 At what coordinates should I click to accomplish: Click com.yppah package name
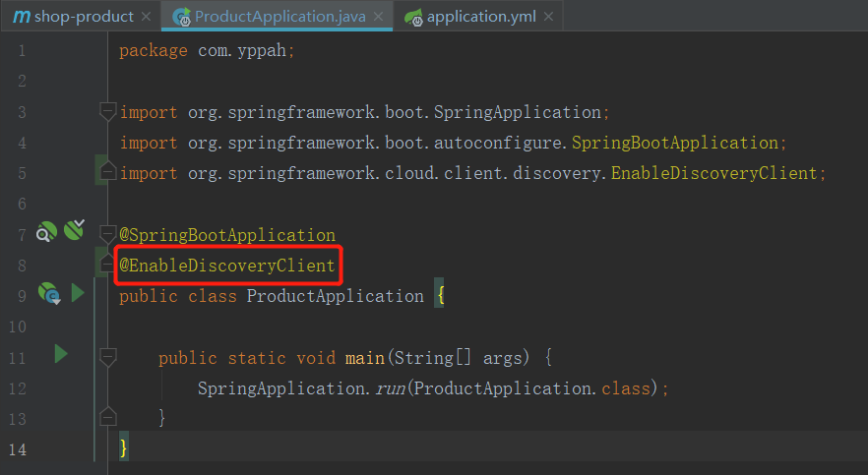coord(242,51)
